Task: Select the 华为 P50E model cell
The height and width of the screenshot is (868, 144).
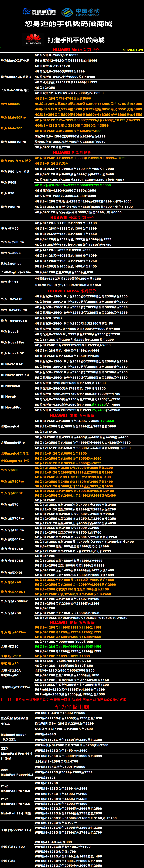Action: pyautogui.click(x=17, y=182)
